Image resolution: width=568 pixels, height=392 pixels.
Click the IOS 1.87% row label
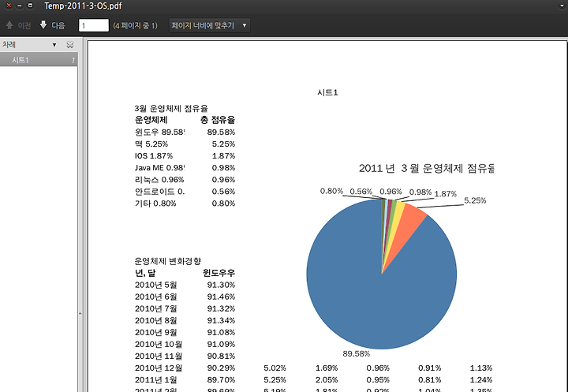coord(154,156)
